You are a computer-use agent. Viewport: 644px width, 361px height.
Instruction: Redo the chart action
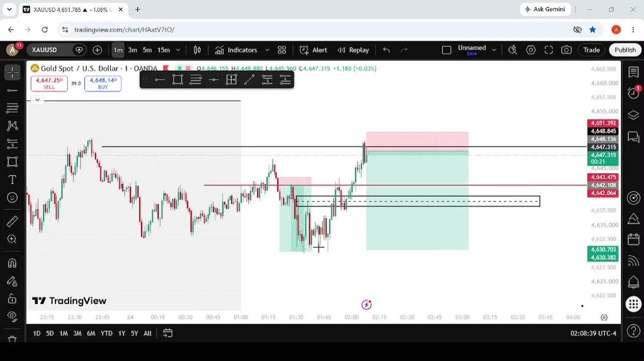pos(404,50)
